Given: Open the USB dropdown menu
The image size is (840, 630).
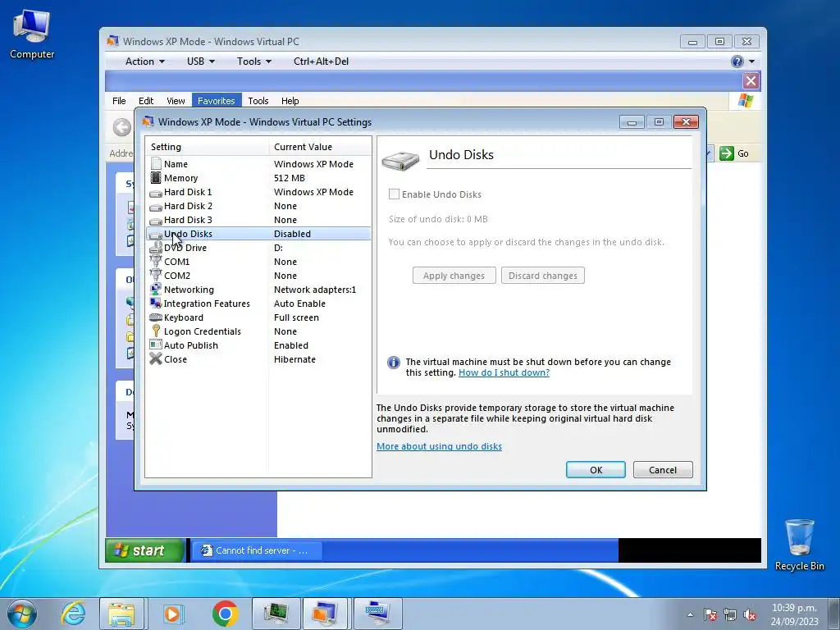Looking at the screenshot, I should pyautogui.click(x=201, y=61).
